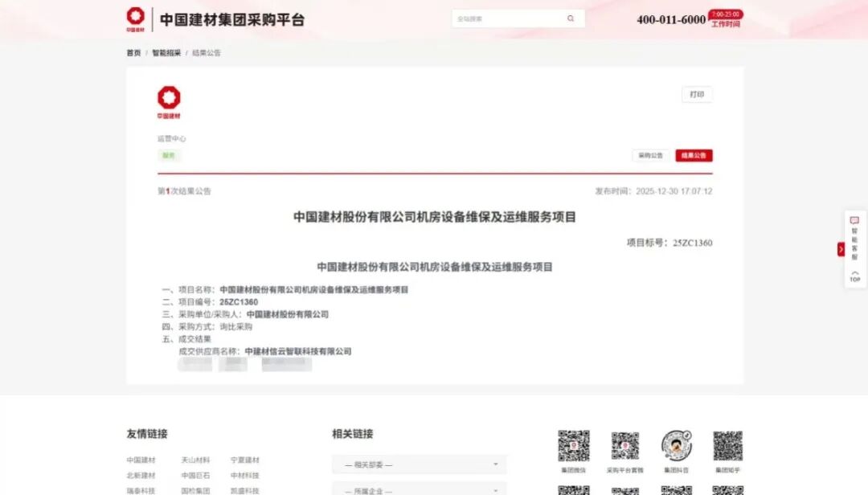Click the 中国建材 logo in the header

click(136, 18)
